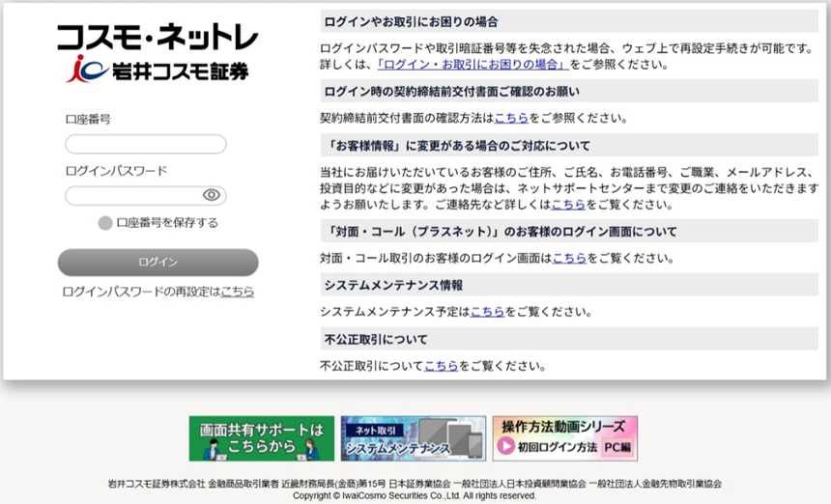
Task: Focus the ログインパスワード input field
Action: click(133, 195)
